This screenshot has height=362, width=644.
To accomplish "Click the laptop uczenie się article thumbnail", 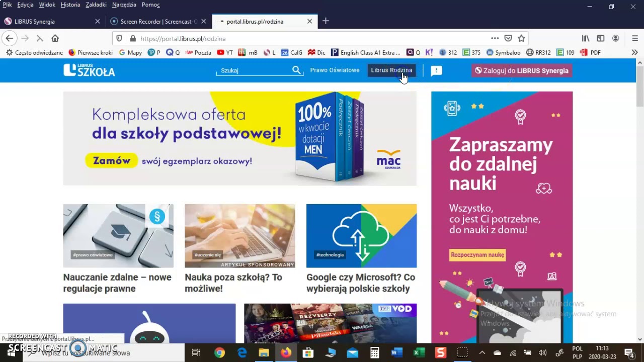I will point(239,236).
